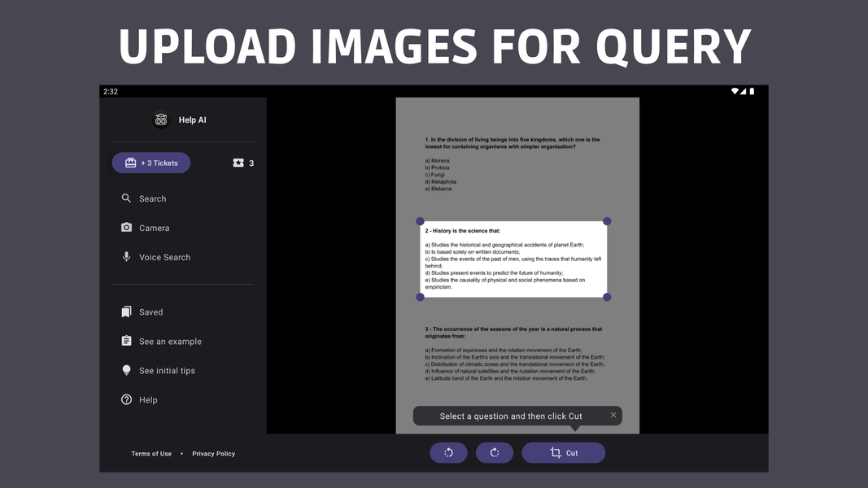Open the Terms of Use link
Image resolution: width=868 pixels, height=488 pixels.
tap(151, 454)
